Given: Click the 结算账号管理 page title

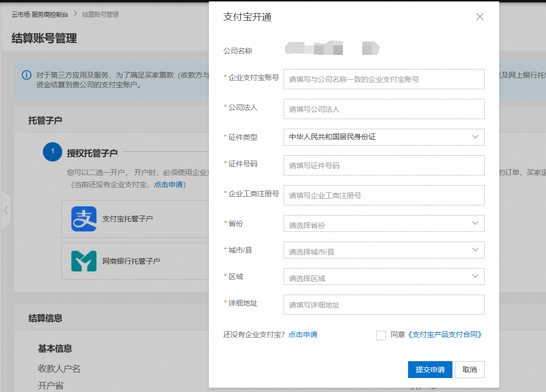Looking at the screenshot, I should pyautogui.click(x=44, y=38).
